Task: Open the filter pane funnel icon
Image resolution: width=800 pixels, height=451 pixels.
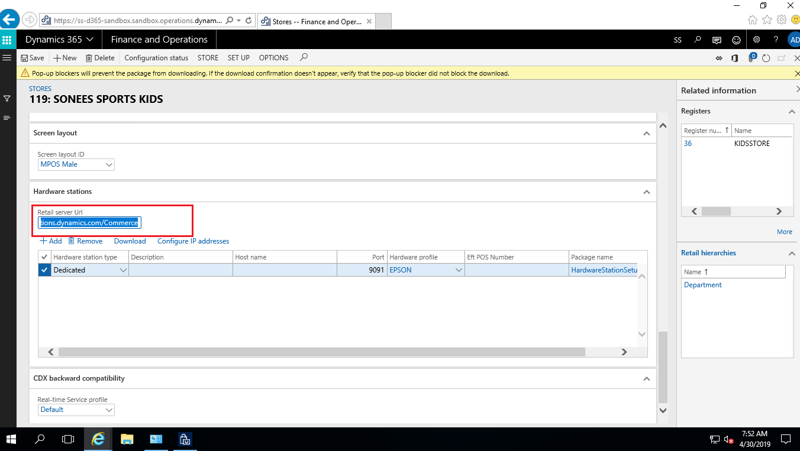Action: (7, 99)
